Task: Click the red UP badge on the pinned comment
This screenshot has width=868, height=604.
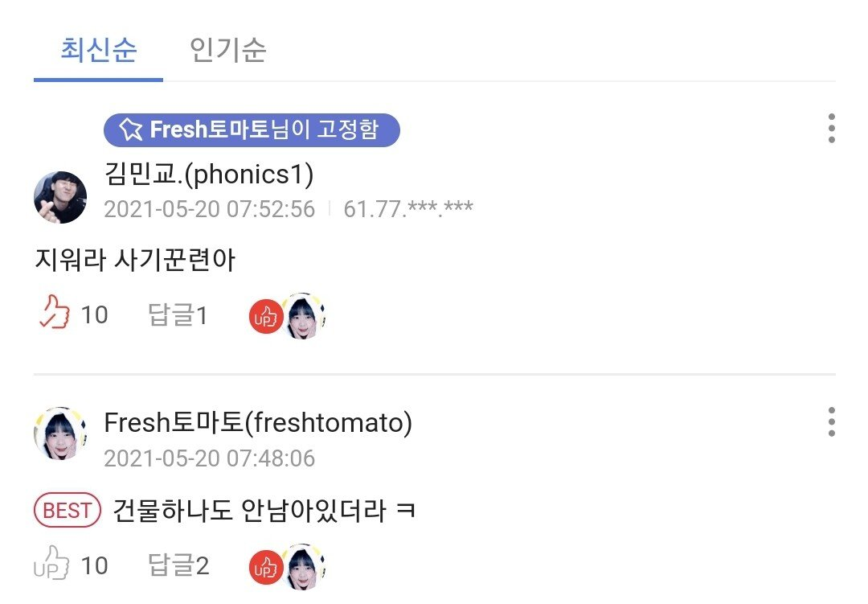Action: pyautogui.click(x=266, y=317)
